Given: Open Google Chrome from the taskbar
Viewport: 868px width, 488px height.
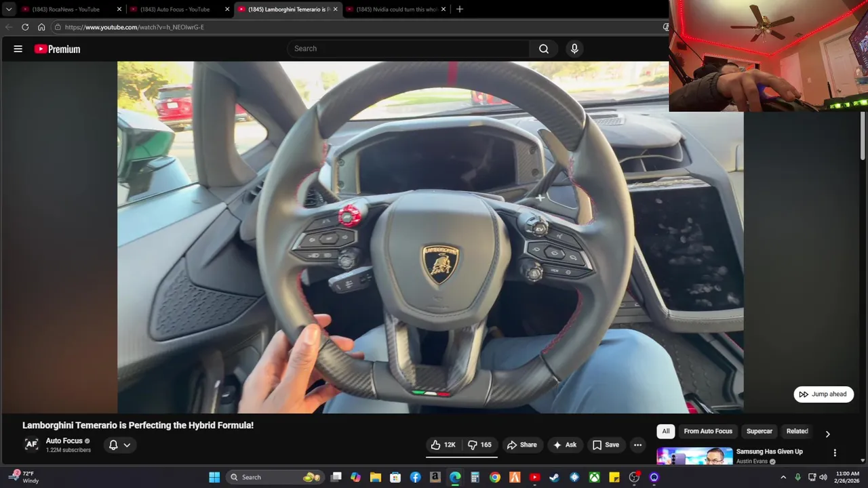Looking at the screenshot, I should click(495, 477).
